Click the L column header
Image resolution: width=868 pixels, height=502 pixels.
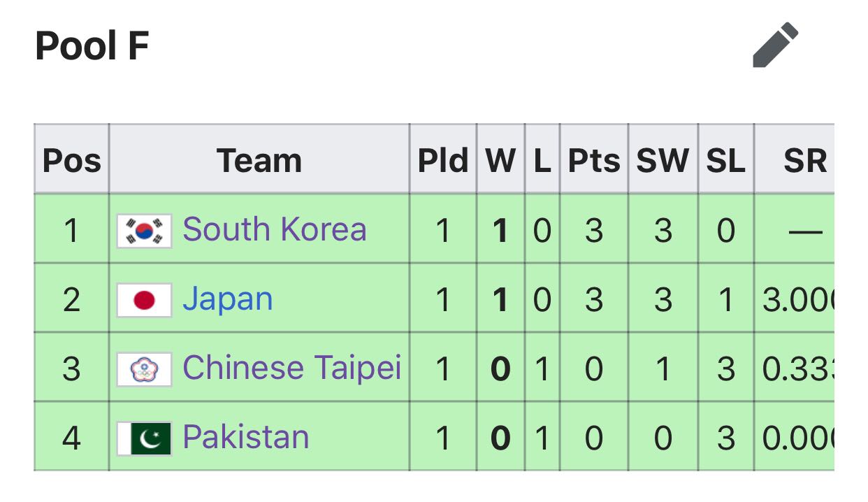(x=542, y=160)
